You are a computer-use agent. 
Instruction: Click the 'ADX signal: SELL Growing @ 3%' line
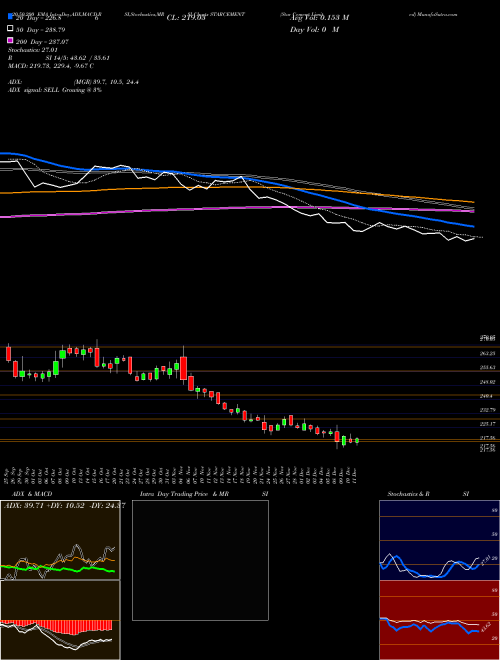click(x=55, y=90)
